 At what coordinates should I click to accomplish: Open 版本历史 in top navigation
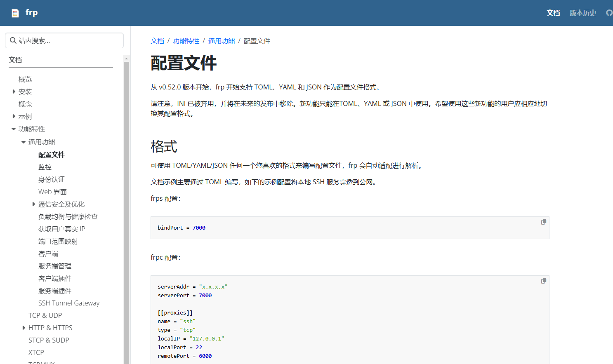click(x=582, y=13)
